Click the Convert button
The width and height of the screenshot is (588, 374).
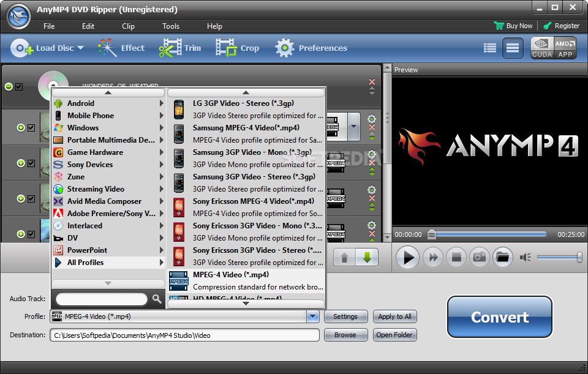click(x=500, y=317)
